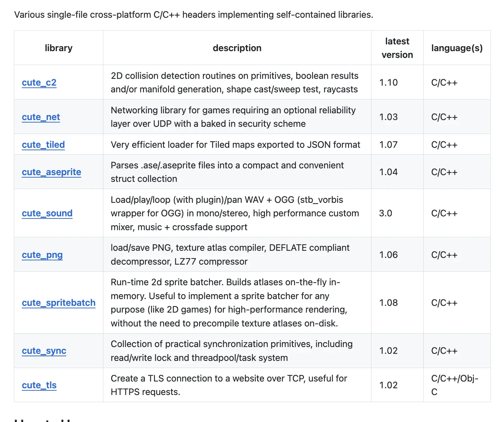Screen dimensions: 504x422
Task: Go to the cute_sound library
Action: pyautogui.click(x=47, y=213)
